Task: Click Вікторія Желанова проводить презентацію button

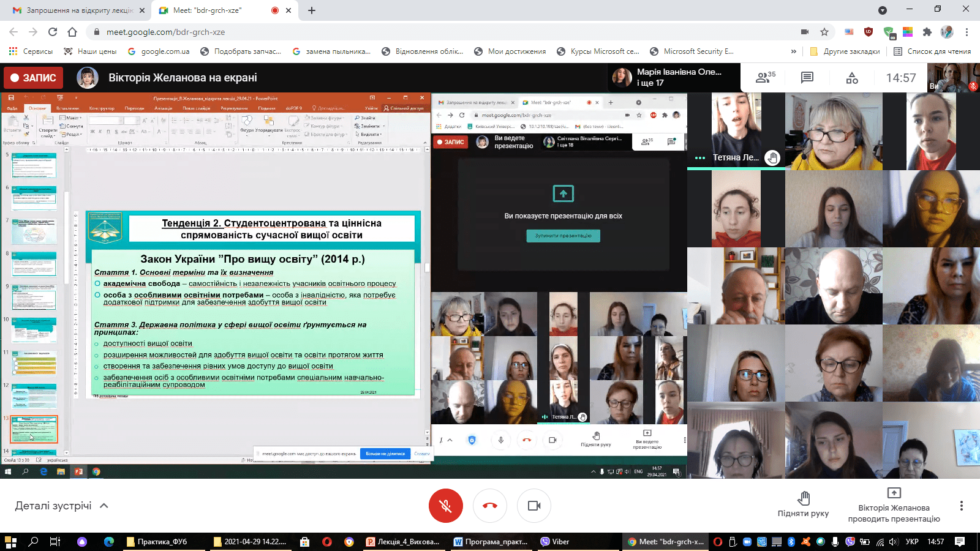Action: (x=894, y=506)
